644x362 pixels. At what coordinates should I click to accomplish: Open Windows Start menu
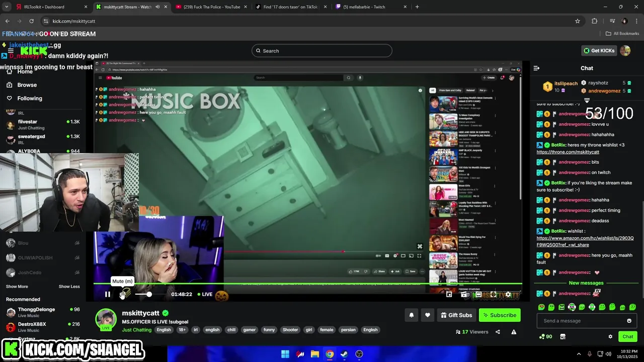285,354
